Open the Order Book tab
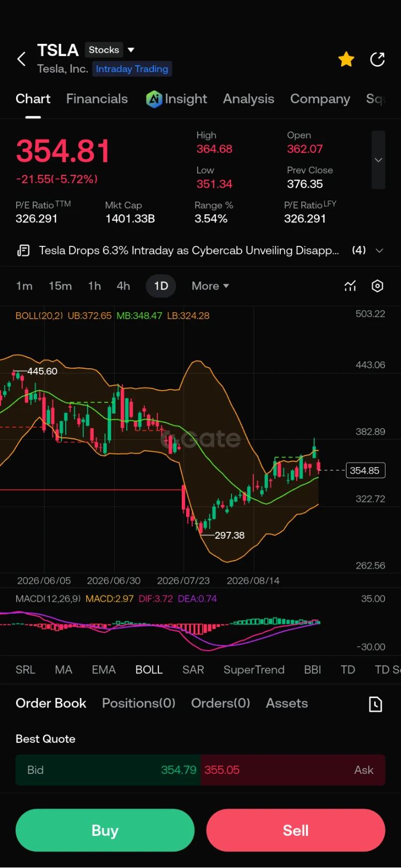The image size is (401, 868). (51, 703)
